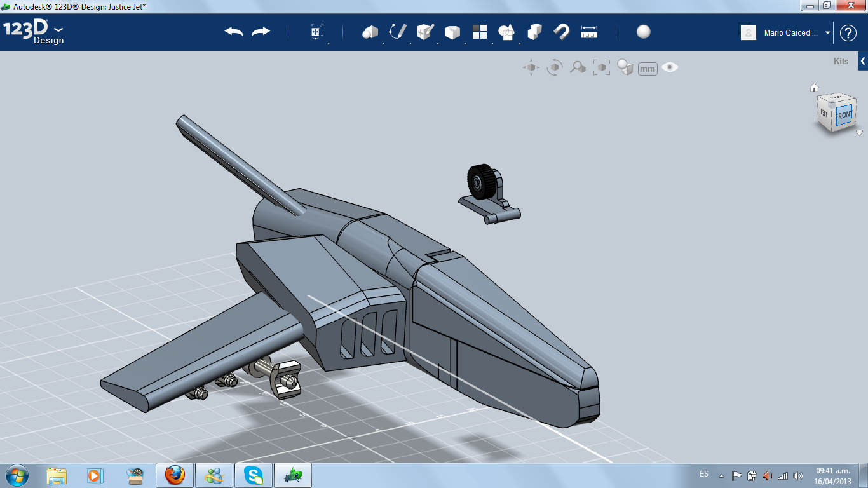Open the Help question mark button
This screenshot has width=868, height=488.
coord(848,33)
